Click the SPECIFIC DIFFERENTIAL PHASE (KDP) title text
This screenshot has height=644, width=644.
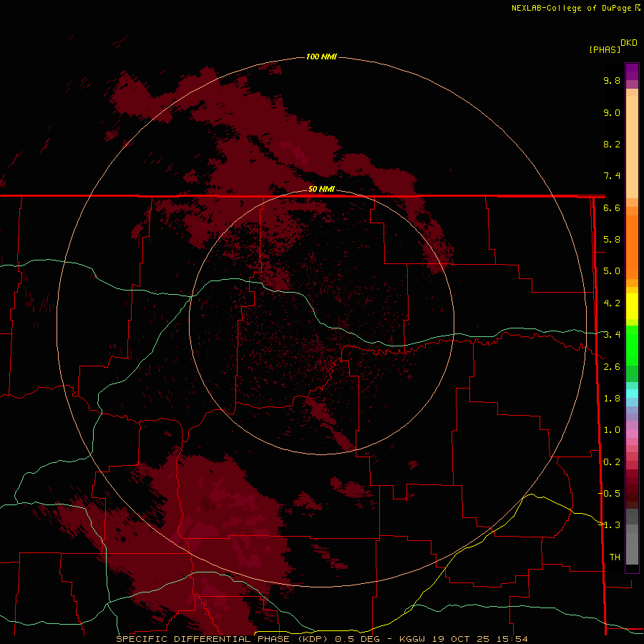point(223,639)
